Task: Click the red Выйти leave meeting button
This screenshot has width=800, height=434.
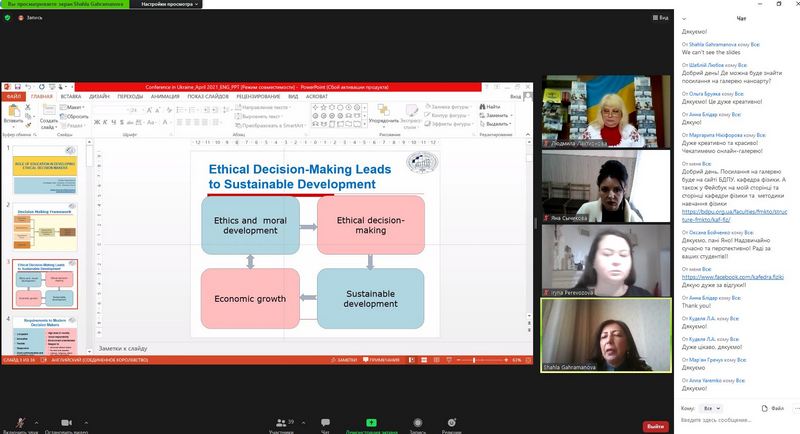Action: pos(655,426)
